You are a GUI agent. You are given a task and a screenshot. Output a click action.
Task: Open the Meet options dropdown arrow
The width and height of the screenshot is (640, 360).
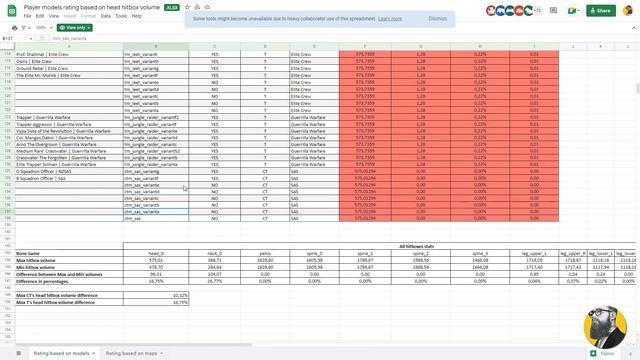click(579, 11)
